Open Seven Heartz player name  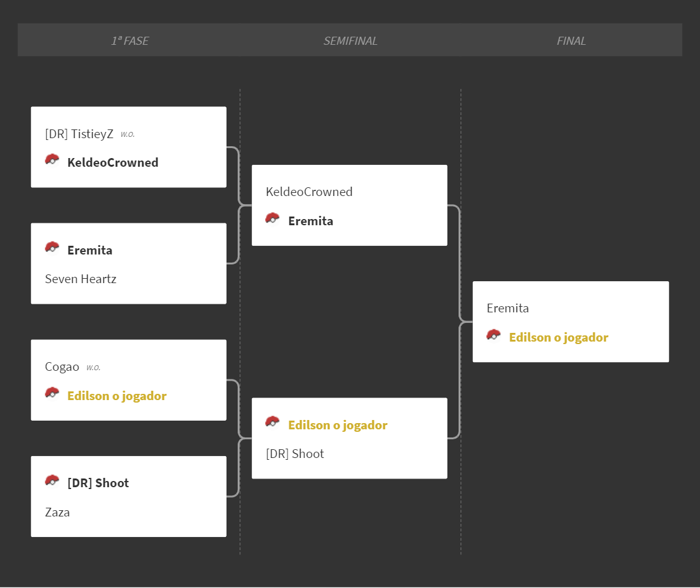[81, 279]
